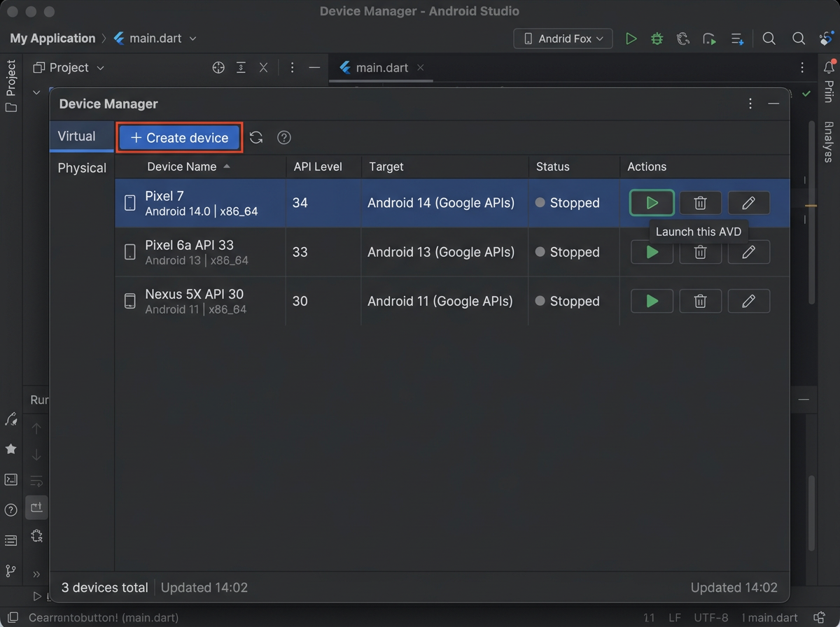Collapse all with the Project panel icon
Screen dimensions: 840x627
click(x=263, y=68)
